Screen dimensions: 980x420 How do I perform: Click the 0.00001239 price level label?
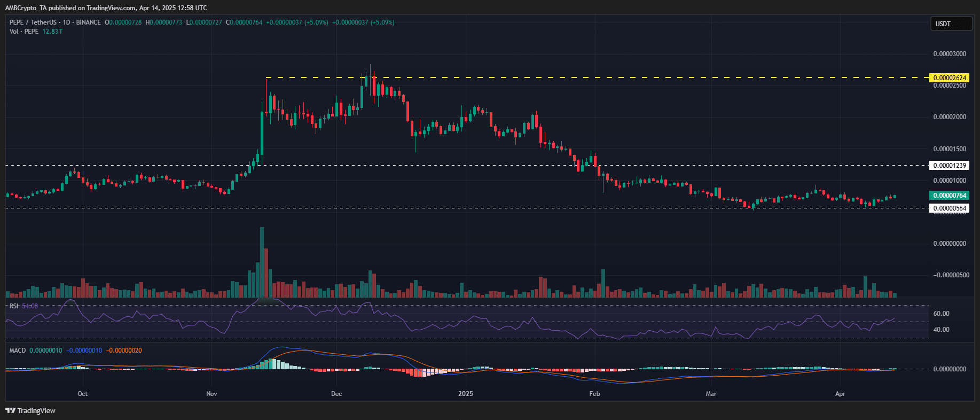[950, 166]
